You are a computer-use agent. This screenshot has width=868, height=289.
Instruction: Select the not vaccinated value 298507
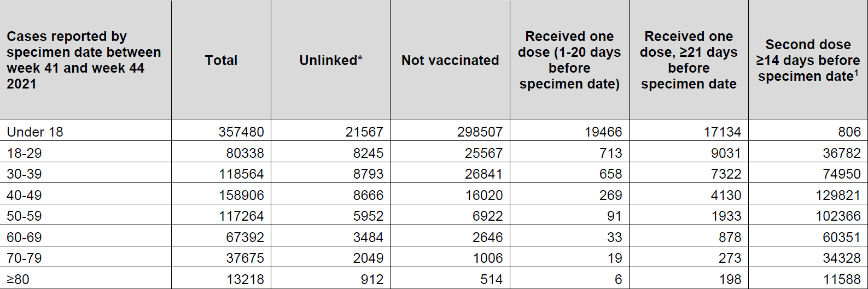pyautogui.click(x=480, y=132)
